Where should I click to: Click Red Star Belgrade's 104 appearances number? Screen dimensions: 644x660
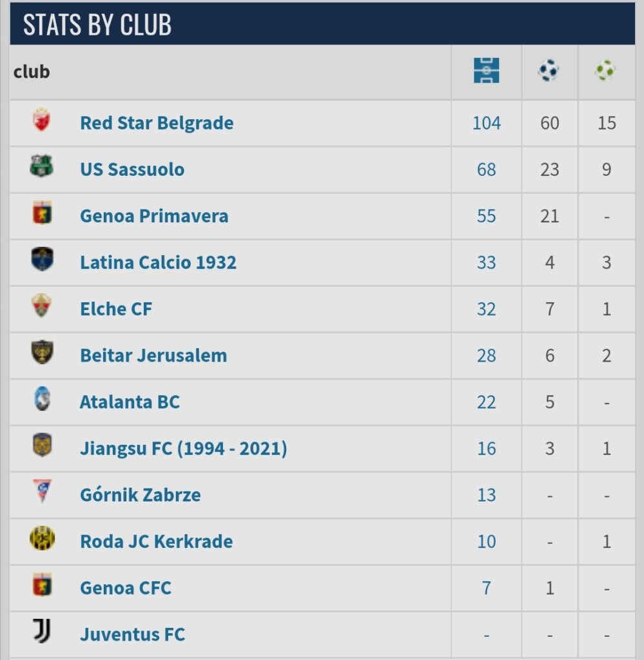click(487, 123)
